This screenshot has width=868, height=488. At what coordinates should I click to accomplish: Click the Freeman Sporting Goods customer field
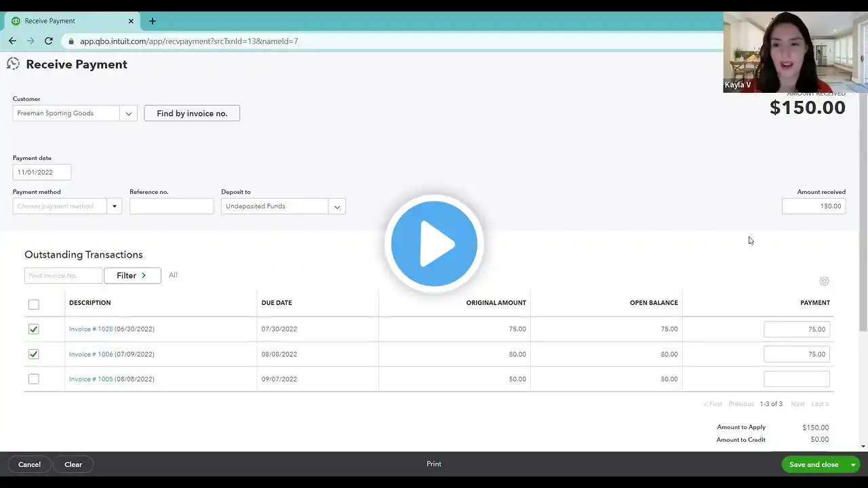tap(66, 113)
